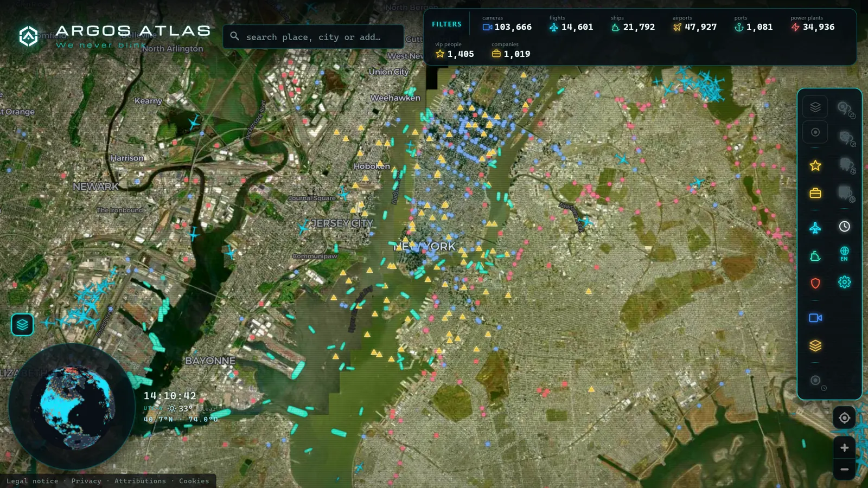868x488 pixels.
Task: Click the Argos Atlas logo icon
Action: (28, 36)
